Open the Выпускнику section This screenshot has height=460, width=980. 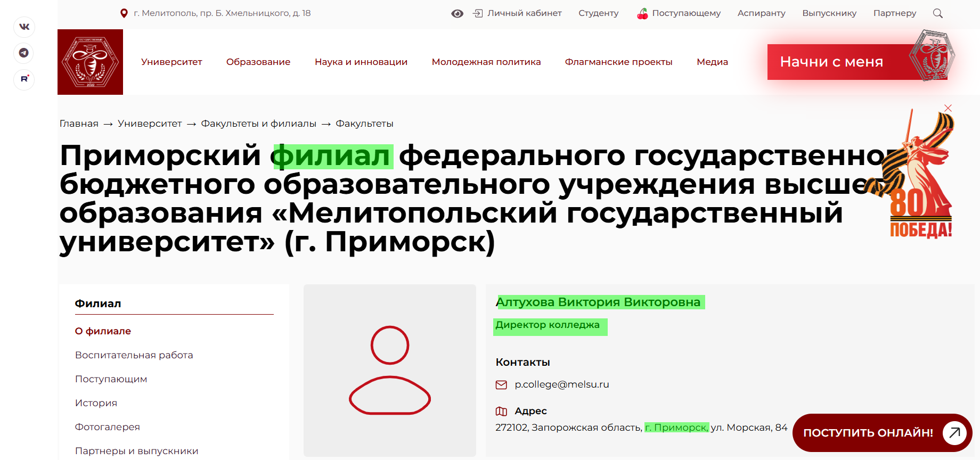click(x=829, y=13)
